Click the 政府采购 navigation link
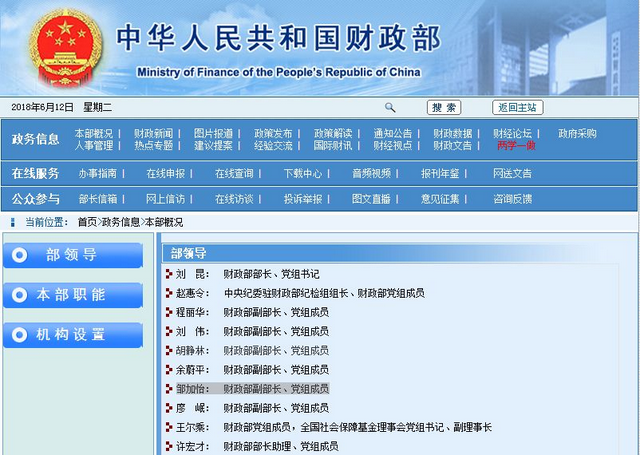Screen dimensions: 640x456 click(x=577, y=133)
